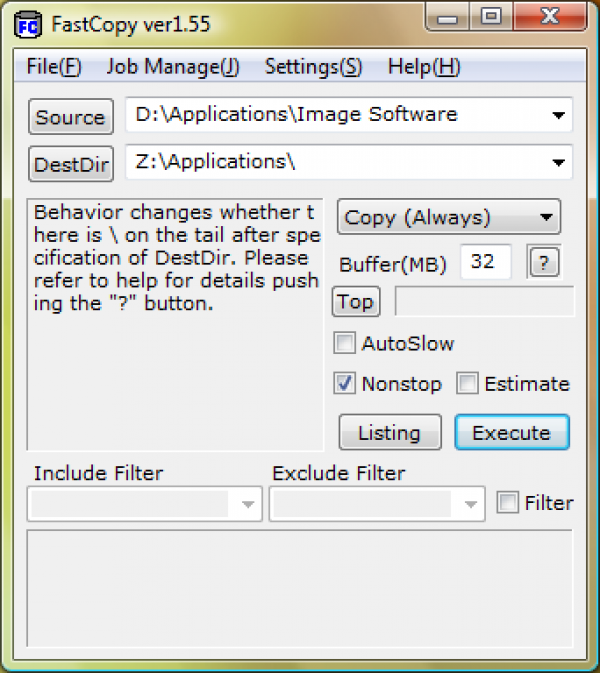Tick the Estimate checkbox
Image resolution: width=600 pixels, height=673 pixels.
(x=468, y=383)
